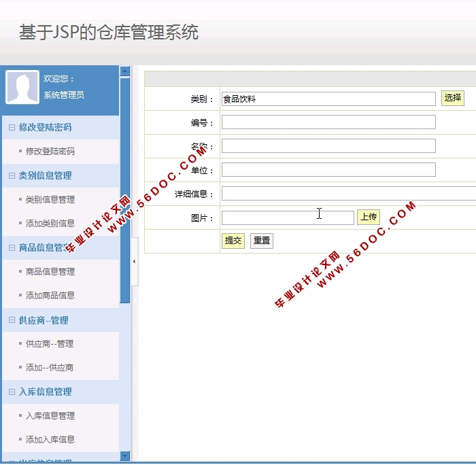Viewport: 476px width, 465px height.
Task: Submit the form with 提交
Action: pos(233,241)
